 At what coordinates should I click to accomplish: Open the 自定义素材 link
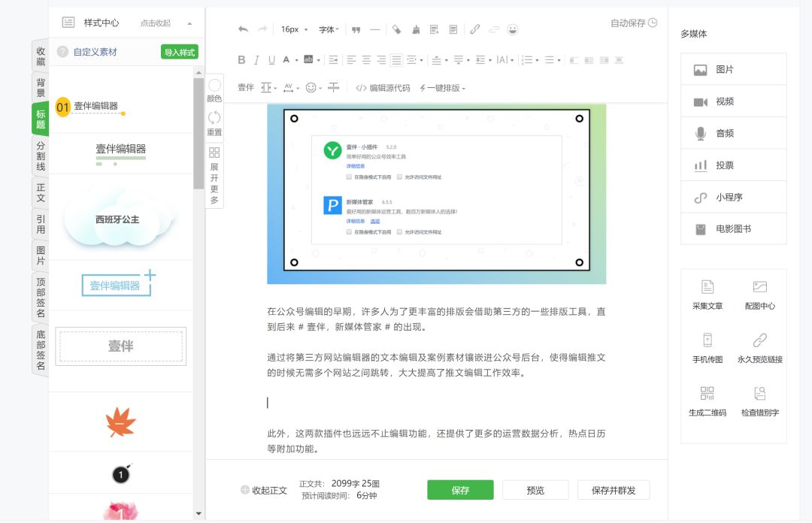point(95,52)
